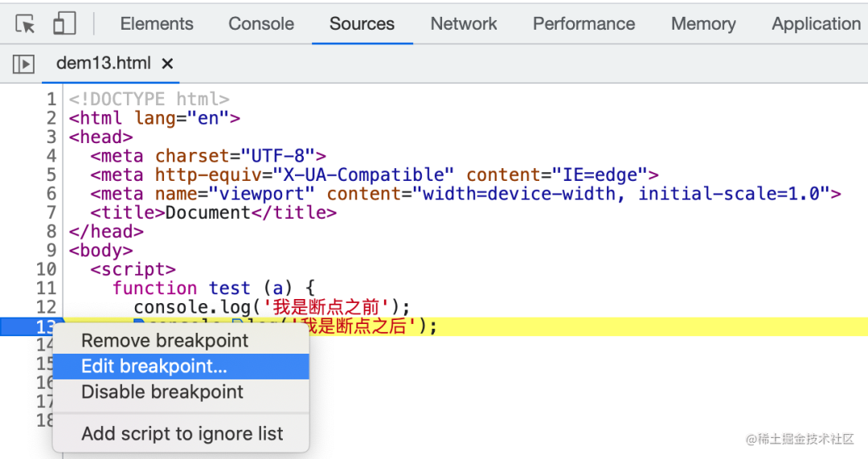
Task: Toggle the device toolbar icon
Action: 64,24
